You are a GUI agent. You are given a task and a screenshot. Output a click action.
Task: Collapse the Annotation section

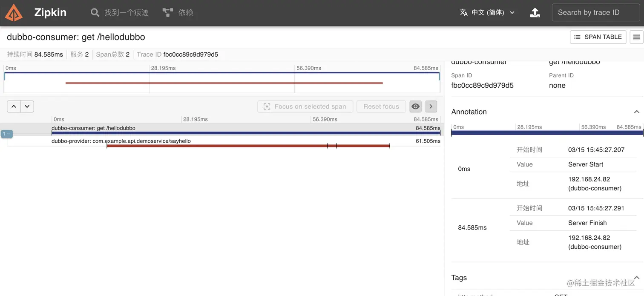(637, 112)
